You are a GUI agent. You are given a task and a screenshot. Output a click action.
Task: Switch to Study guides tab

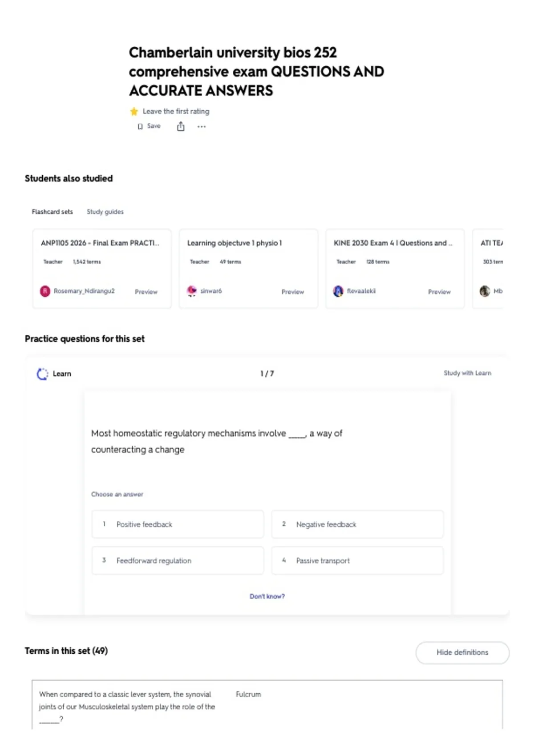coord(105,212)
